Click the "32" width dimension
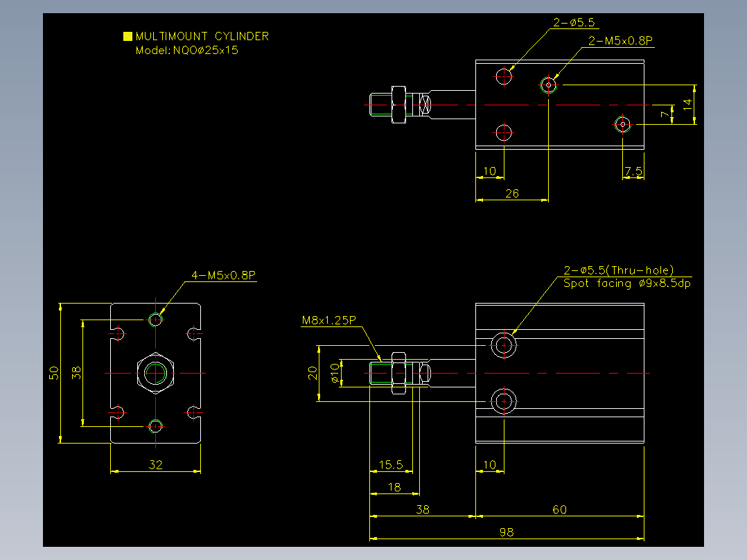747x560 pixels. click(156, 464)
